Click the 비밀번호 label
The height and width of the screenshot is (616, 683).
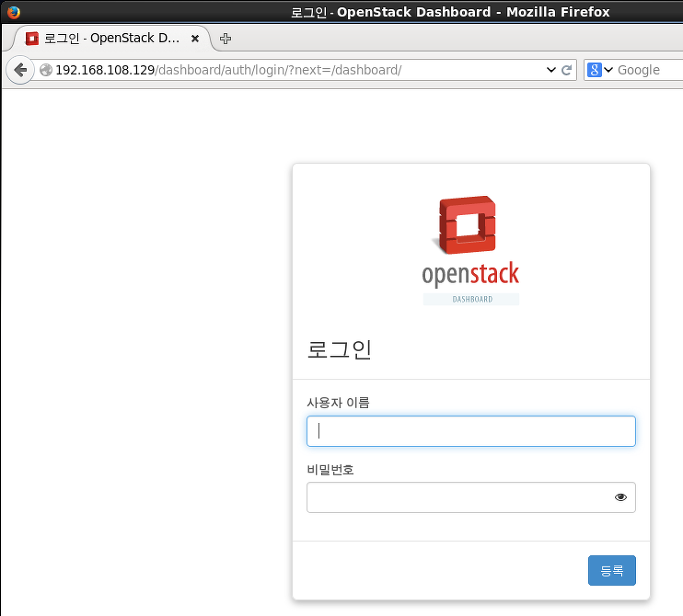point(330,470)
